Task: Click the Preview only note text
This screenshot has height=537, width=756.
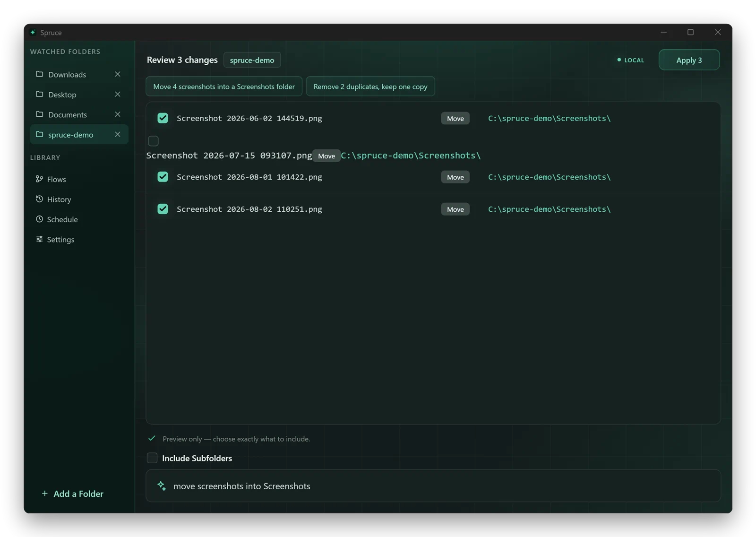Action: [236, 439]
